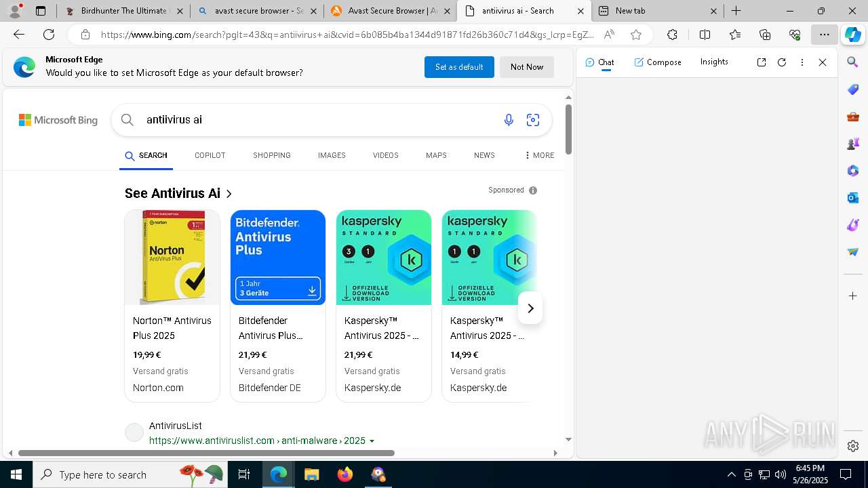The width and height of the screenshot is (868, 488).
Task: Toggle the Copilot sidebar icon
Action: (852, 35)
